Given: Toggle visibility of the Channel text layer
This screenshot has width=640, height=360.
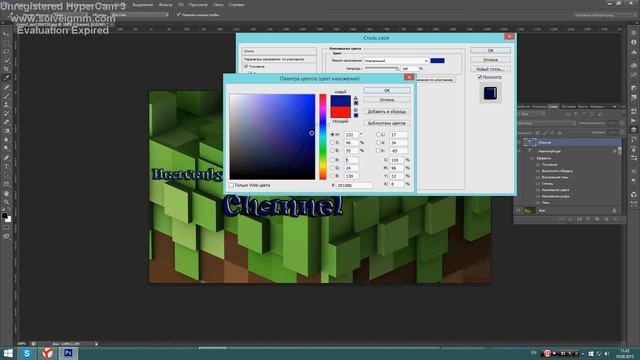Looking at the screenshot, I should 519,142.
